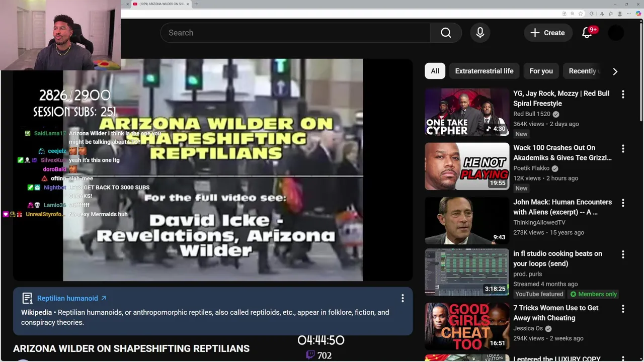Select the For you chip

point(541,71)
